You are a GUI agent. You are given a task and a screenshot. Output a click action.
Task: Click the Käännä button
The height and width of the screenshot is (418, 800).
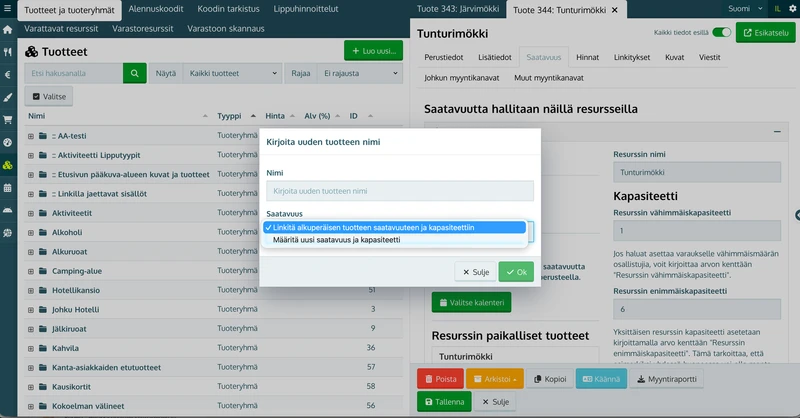pos(601,379)
